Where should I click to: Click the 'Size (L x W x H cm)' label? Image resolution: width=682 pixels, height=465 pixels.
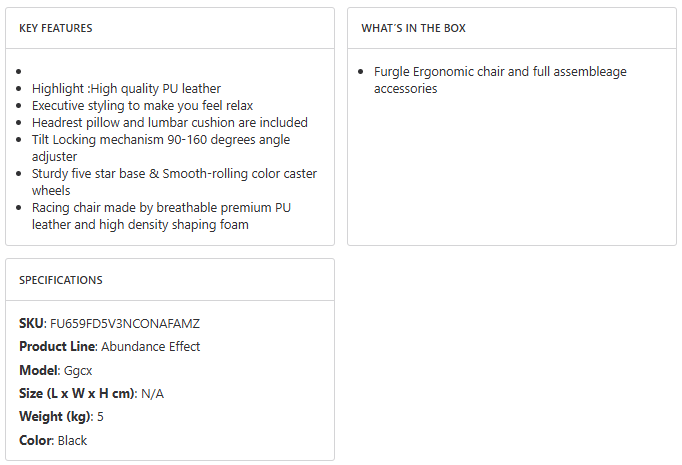pyautogui.click(x=77, y=393)
